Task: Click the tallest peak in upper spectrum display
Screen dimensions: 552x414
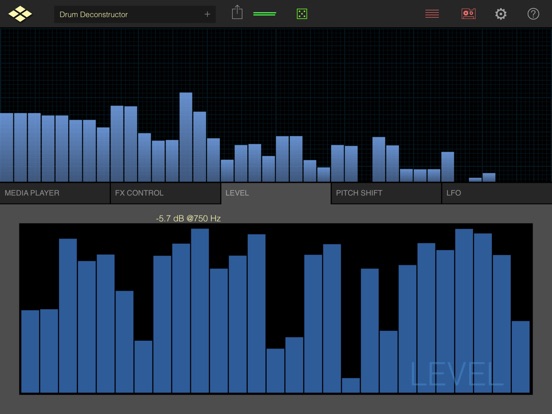Action: (186, 137)
